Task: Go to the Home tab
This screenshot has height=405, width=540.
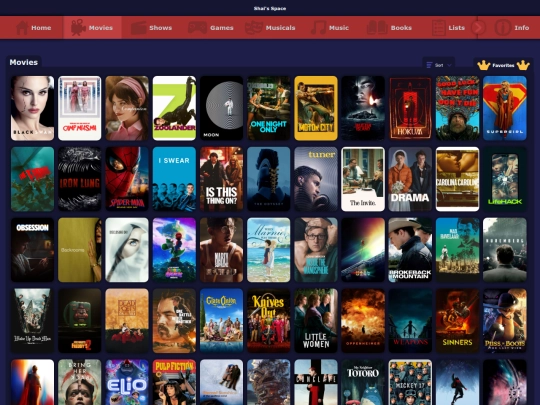Action: click(x=33, y=28)
